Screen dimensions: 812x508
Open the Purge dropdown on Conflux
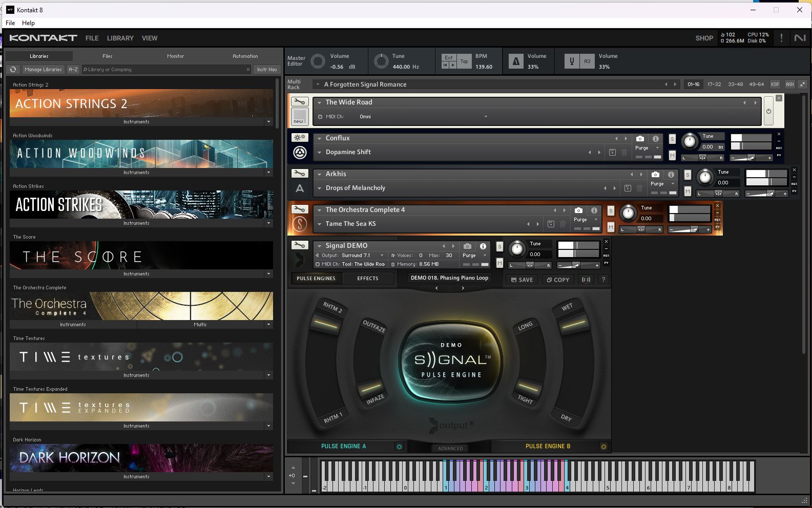point(658,148)
